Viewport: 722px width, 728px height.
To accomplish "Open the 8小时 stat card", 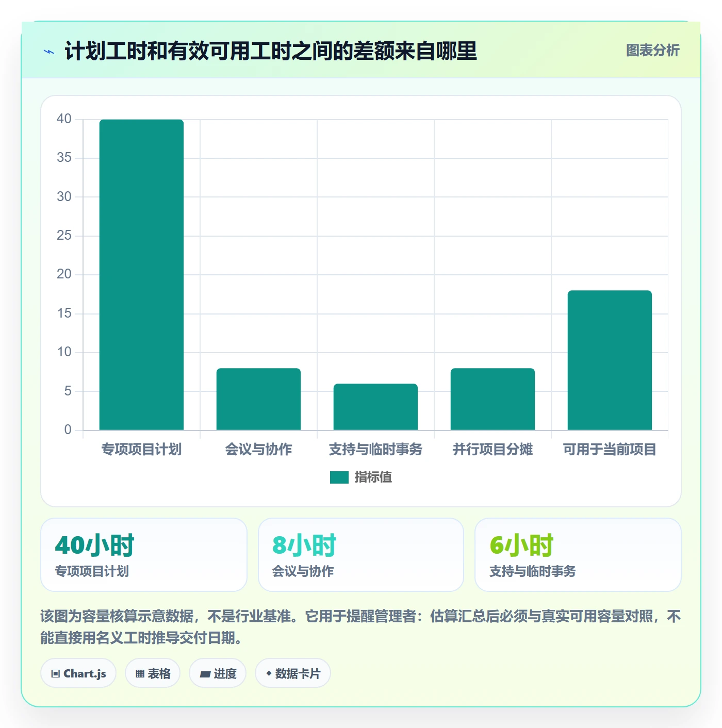I will tap(361, 555).
